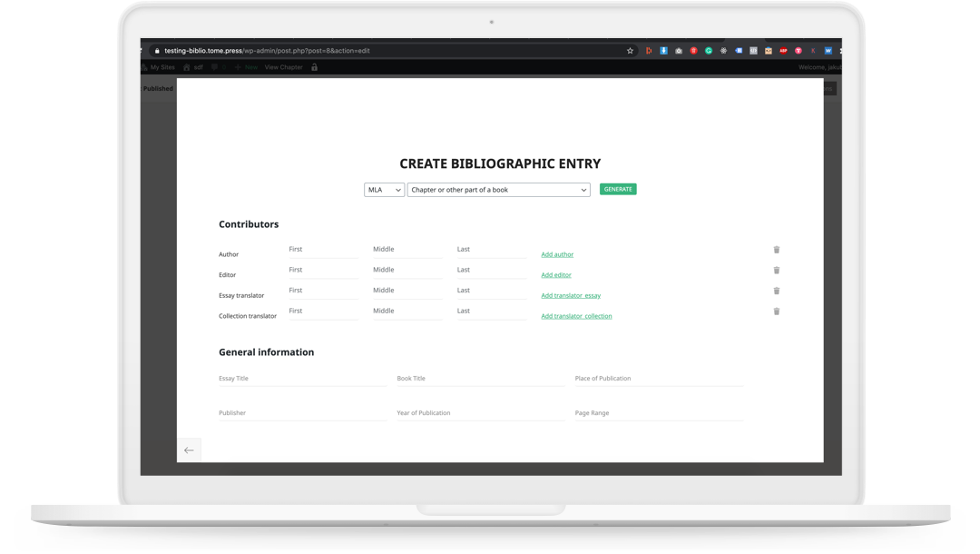This screenshot has width=980, height=554.
Task: Toggle the trash icon on the Essay translator row
Action: coord(776,290)
